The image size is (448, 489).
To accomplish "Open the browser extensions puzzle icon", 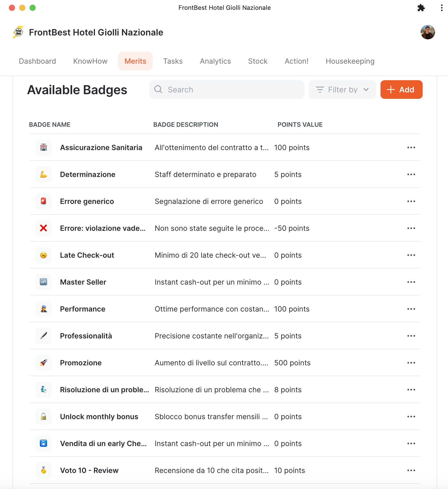I will click(x=421, y=8).
